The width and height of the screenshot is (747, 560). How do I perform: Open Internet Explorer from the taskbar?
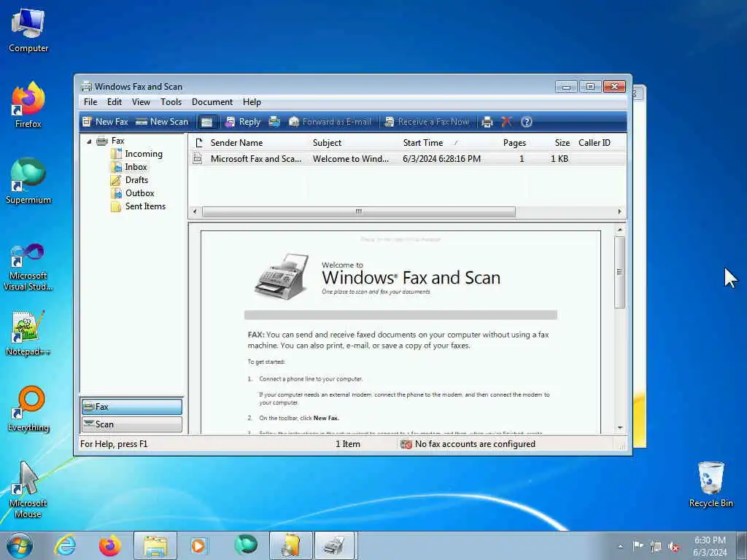coord(65,545)
